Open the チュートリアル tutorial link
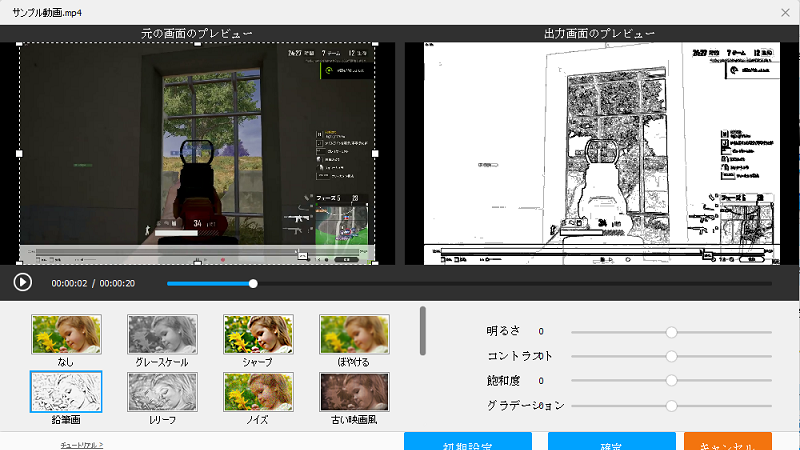 click(82, 445)
